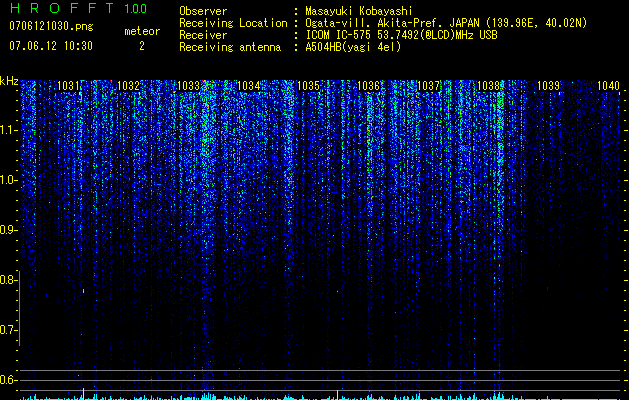The height and width of the screenshot is (400, 629).
Task: Click the Observer field label
Action: [203, 11]
